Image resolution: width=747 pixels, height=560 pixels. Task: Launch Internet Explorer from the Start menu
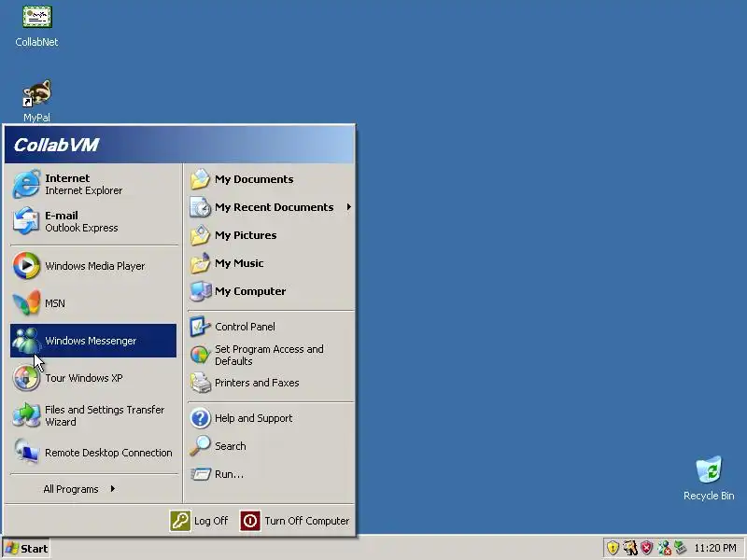(x=93, y=184)
